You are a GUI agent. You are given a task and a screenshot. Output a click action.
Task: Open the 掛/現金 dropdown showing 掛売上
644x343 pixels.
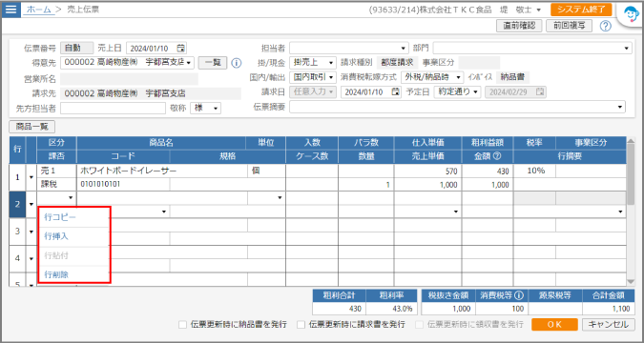point(313,63)
